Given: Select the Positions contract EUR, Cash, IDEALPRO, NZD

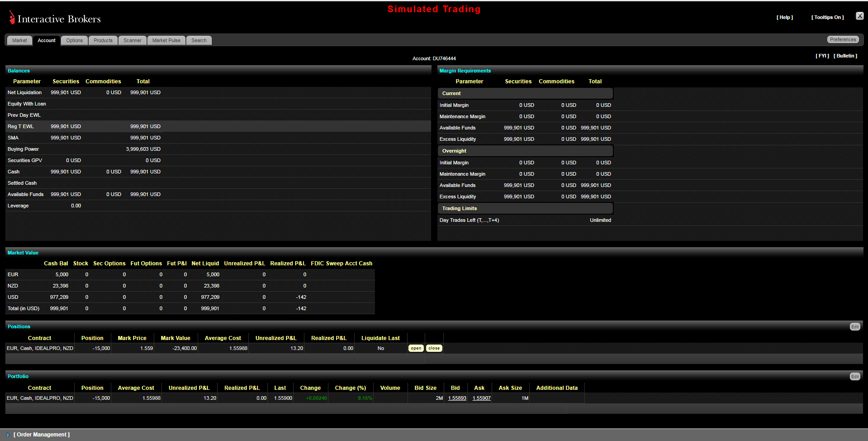Looking at the screenshot, I should (40, 348).
